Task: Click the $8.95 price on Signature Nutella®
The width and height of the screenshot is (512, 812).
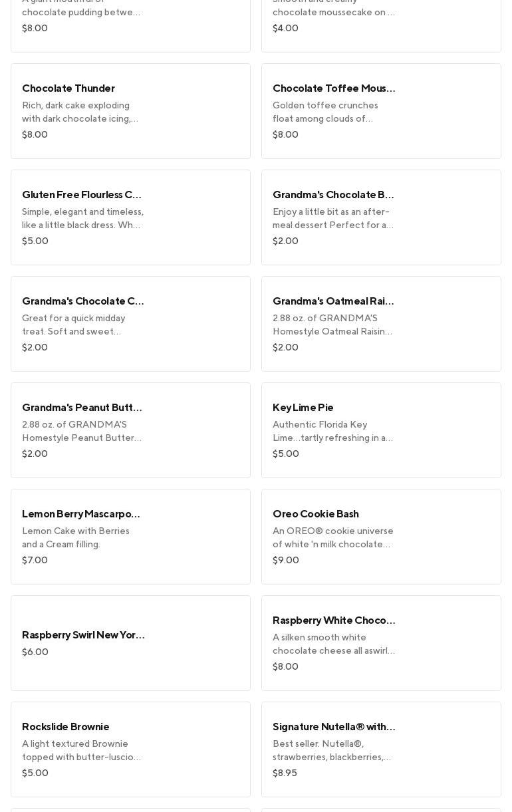Action: (285, 773)
